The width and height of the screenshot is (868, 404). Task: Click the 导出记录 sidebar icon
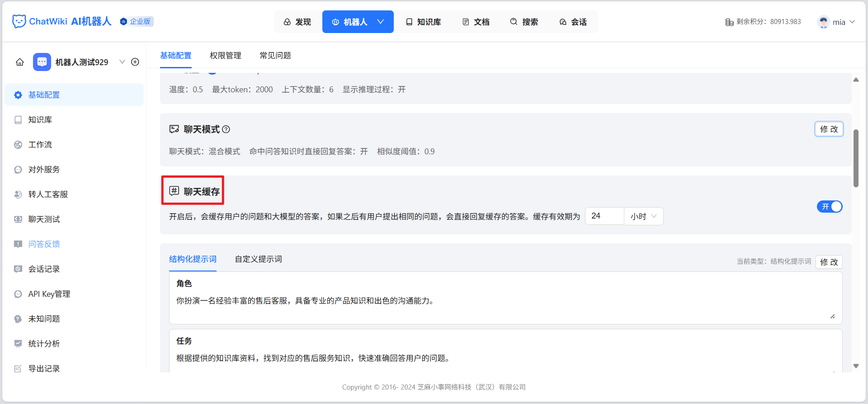point(18,369)
